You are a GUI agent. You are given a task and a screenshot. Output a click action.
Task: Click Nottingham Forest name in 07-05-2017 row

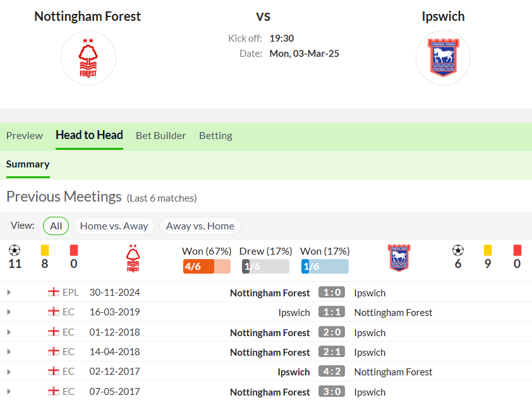[270, 392]
